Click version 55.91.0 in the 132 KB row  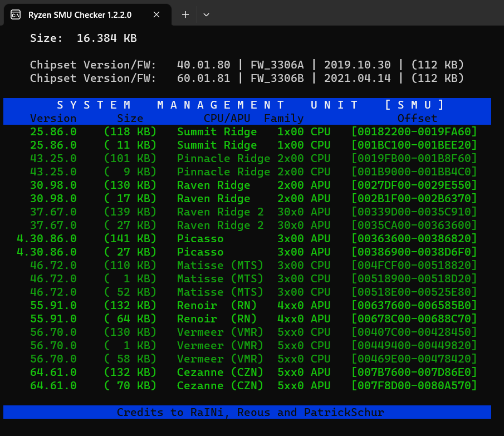click(53, 306)
